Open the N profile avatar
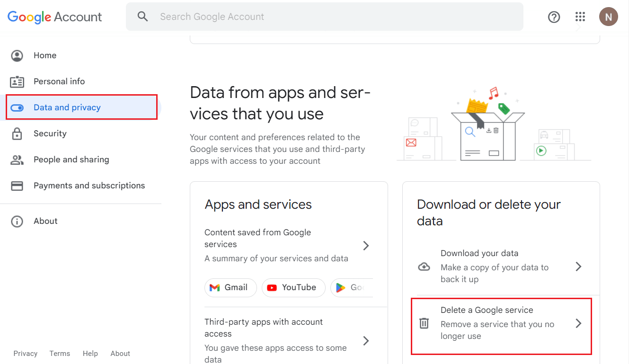 tap(609, 17)
